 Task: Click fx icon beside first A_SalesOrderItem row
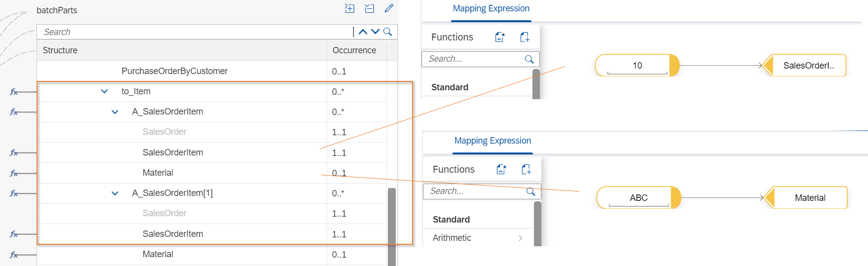coord(14,112)
